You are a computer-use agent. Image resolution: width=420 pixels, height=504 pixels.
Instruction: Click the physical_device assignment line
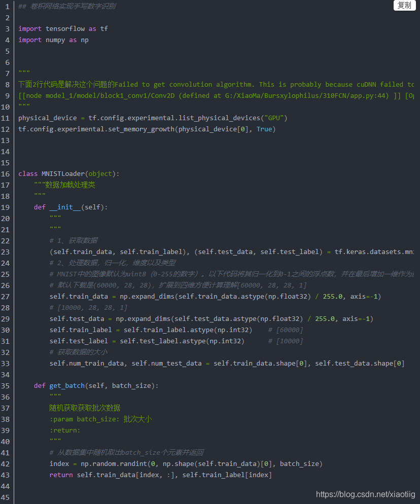tap(153, 118)
